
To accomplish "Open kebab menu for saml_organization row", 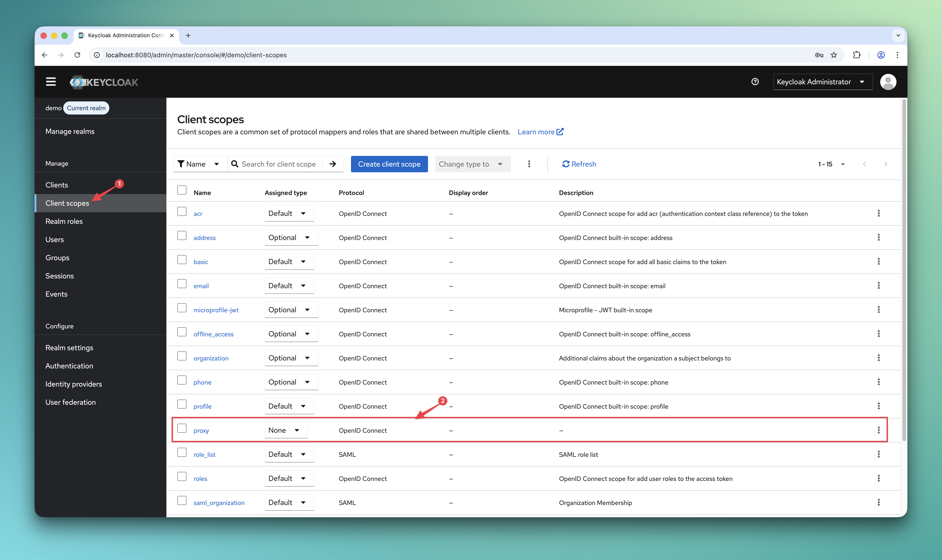I will coord(879,503).
